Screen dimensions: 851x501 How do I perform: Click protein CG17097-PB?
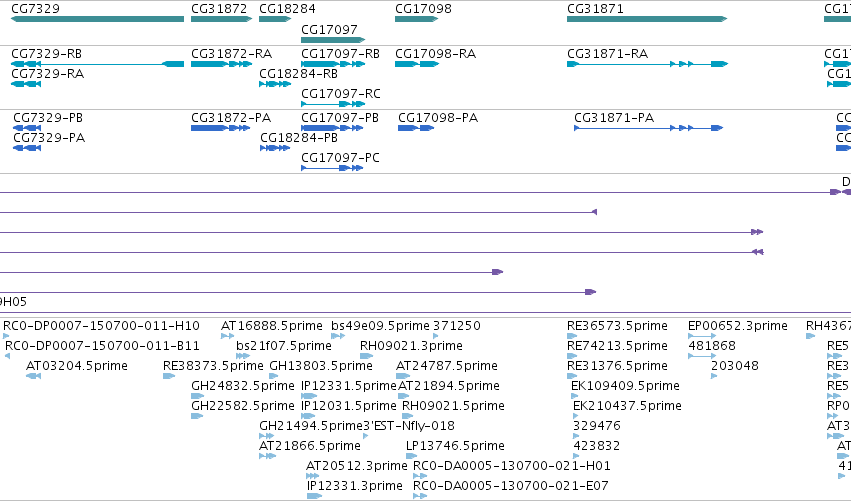pos(332,128)
